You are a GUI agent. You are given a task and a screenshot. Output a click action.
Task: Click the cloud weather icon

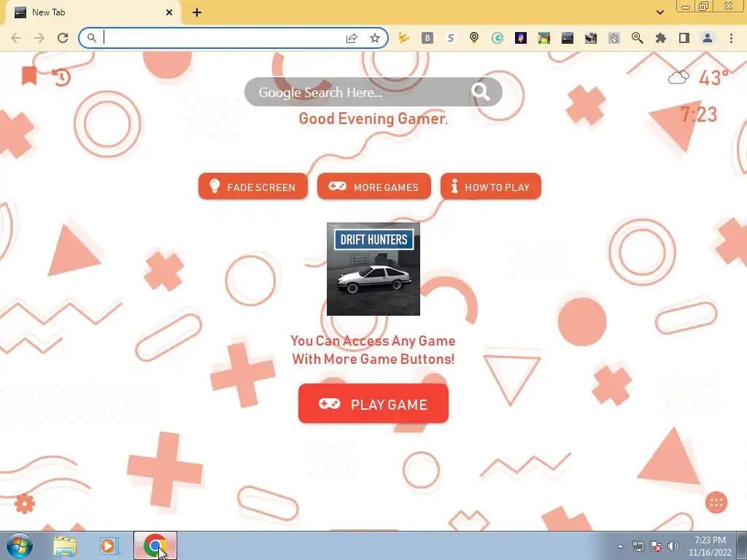pos(678,77)
